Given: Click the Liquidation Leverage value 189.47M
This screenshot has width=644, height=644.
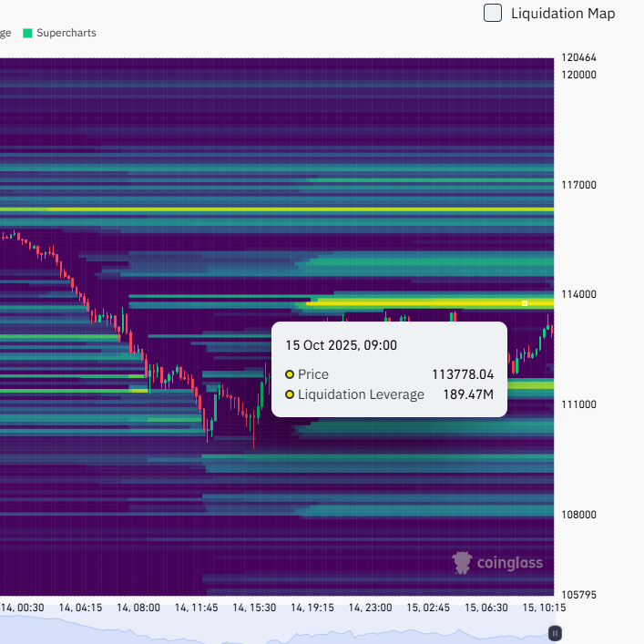Looking at the screenshot, I should (468, 394).
